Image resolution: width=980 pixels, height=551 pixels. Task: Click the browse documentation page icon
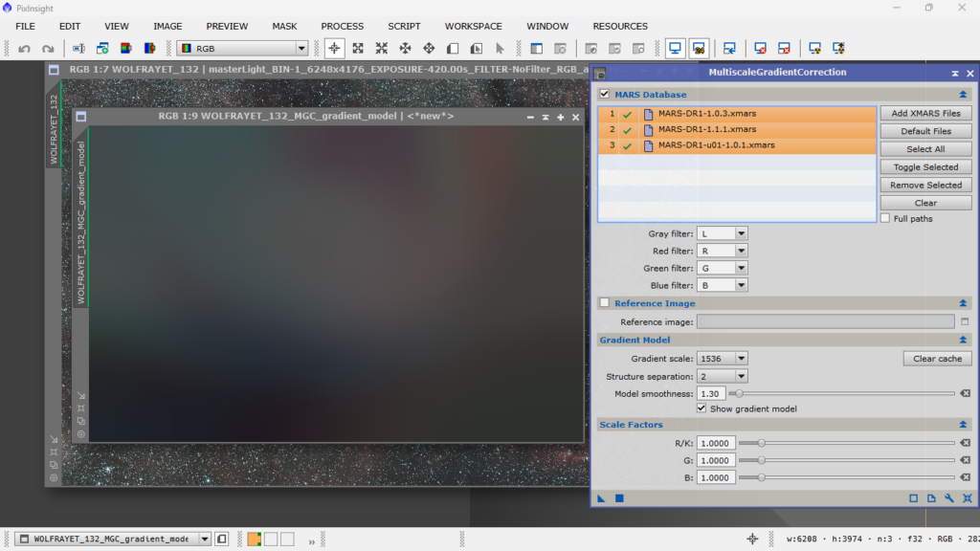[x=931, y=497]
